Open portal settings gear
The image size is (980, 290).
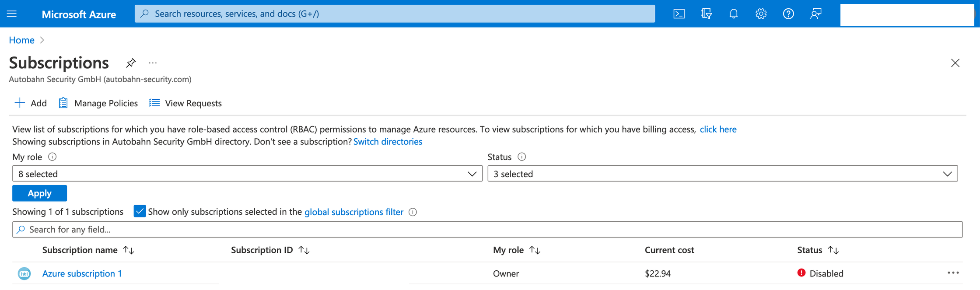[x=761, y=14]
